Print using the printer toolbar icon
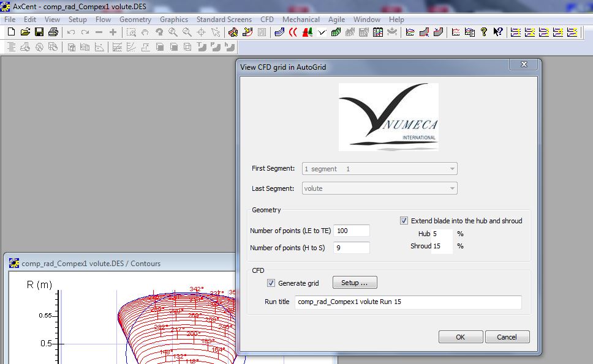 tap(53, 32)
